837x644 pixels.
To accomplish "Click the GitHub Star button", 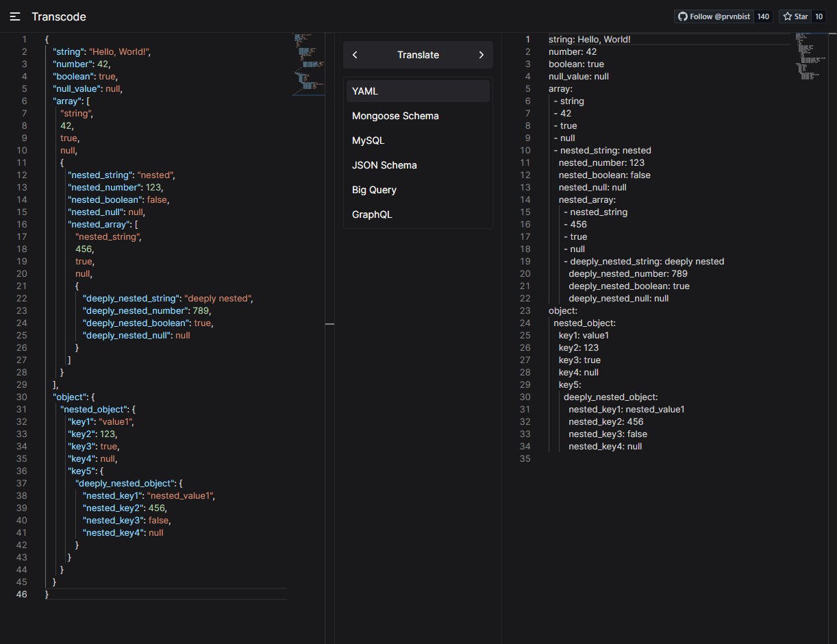I will click(x=795, y=16).
